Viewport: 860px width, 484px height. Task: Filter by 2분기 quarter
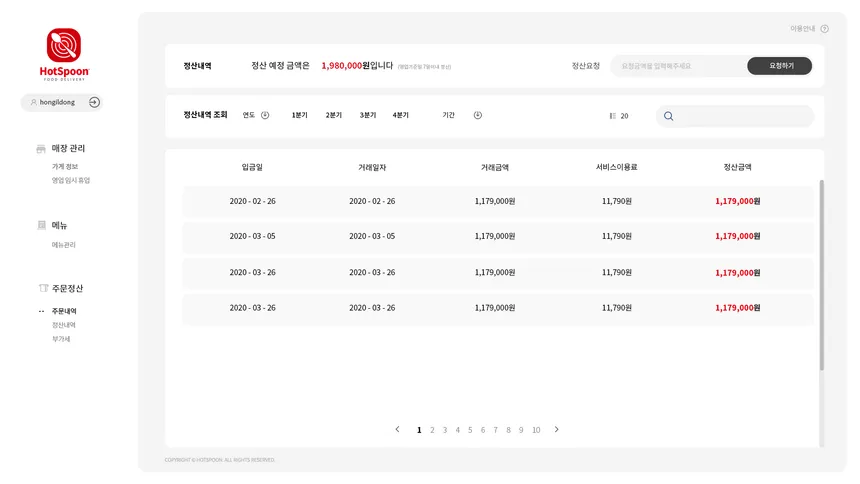(333, 115)
